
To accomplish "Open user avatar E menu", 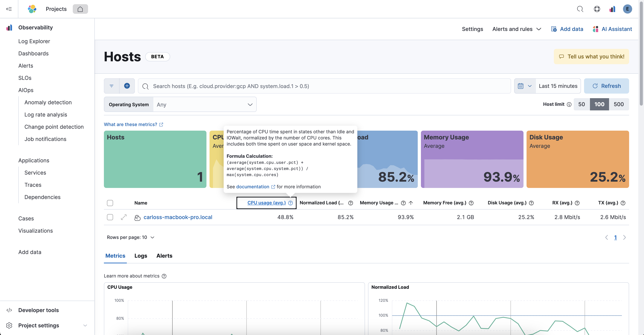I will pyautogui.click(x=628, y=9).
